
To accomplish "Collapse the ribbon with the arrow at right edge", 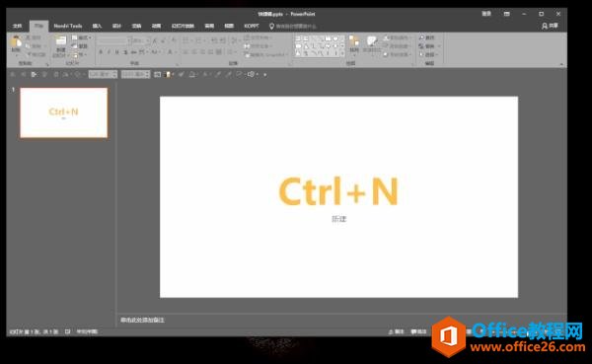I will click(561, 64).
